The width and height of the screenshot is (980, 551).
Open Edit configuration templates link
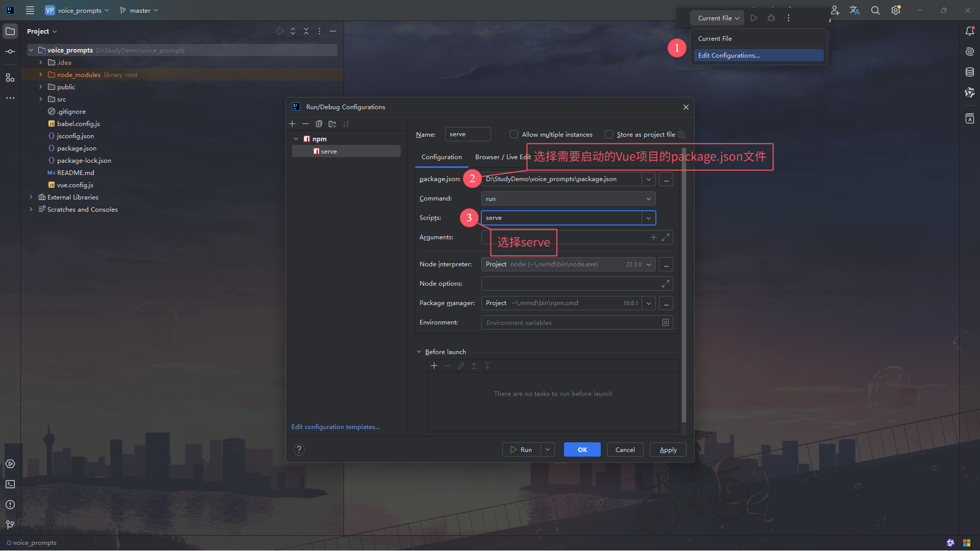point(335,427)
